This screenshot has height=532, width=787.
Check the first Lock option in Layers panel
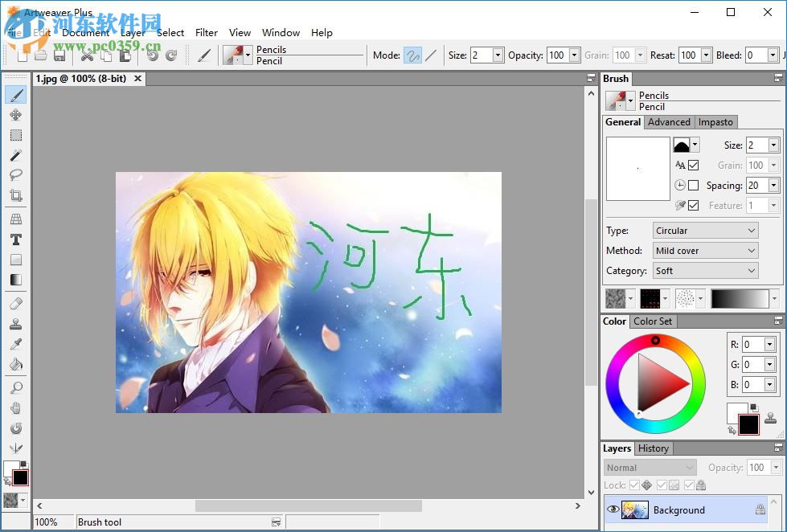(x=633, y=485)
